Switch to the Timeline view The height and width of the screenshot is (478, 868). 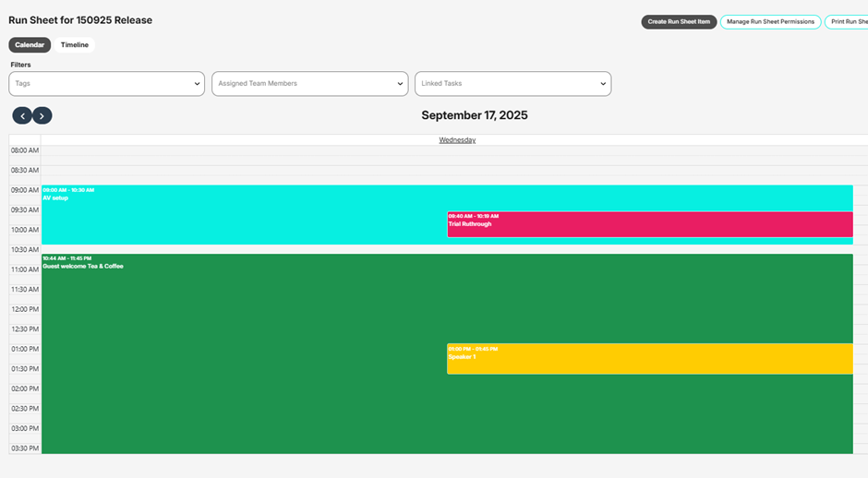tap(75, 44)
